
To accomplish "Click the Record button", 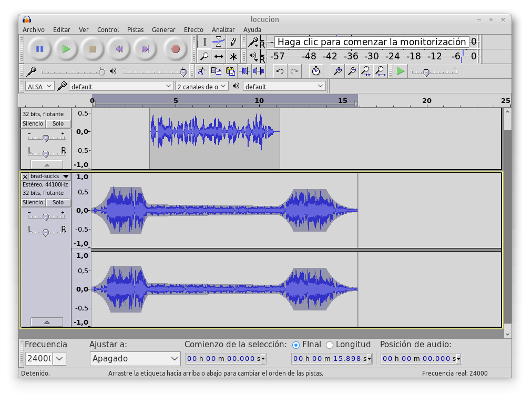I will pyautogui.click(x=176, y=49).
